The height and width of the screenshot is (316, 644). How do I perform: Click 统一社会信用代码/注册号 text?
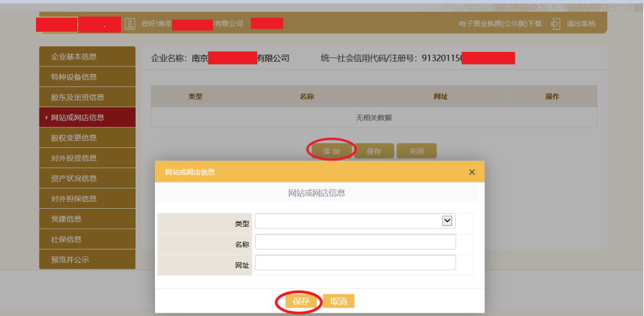(369, 58)
